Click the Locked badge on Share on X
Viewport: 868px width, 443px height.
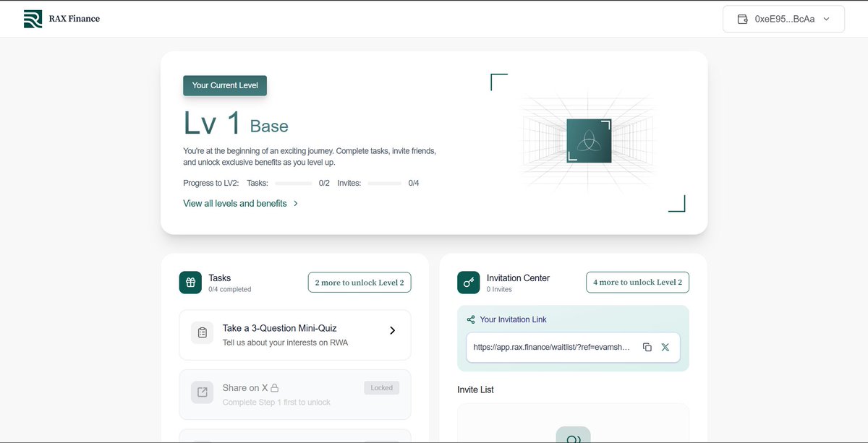point(381,388)
